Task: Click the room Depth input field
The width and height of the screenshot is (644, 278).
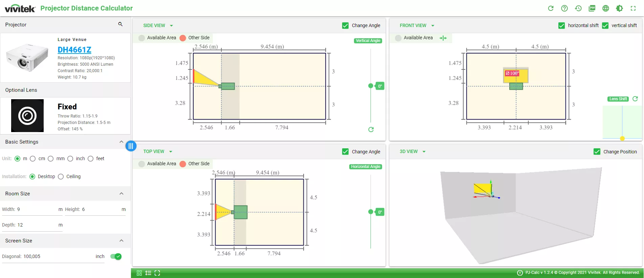Action: (32, 225)
